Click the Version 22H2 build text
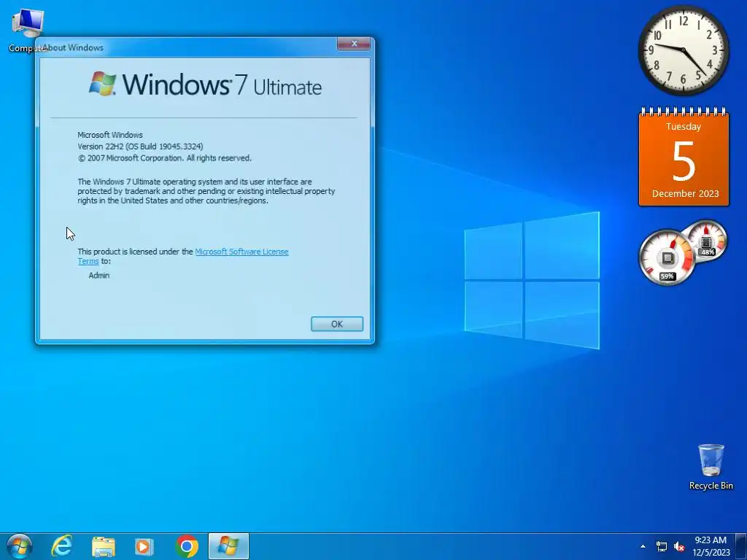The width and height of the screenshot is (747, 560). (x=140, y=146)
